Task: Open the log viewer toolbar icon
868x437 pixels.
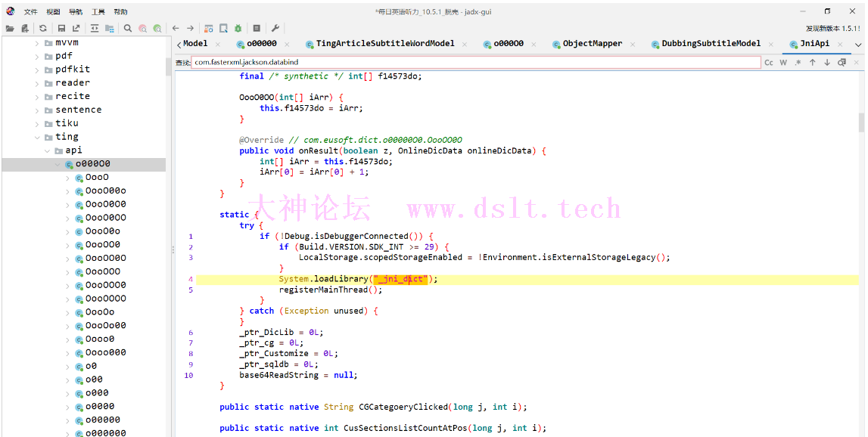Action: point(257,28)
